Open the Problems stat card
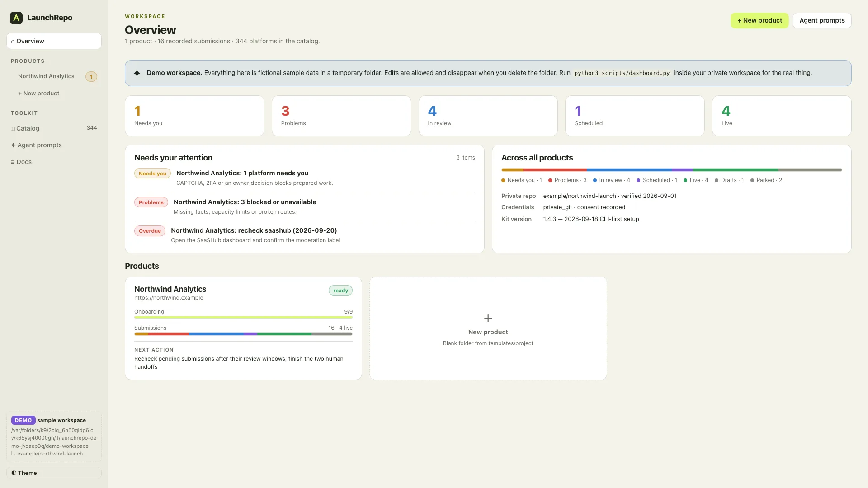 341,116
